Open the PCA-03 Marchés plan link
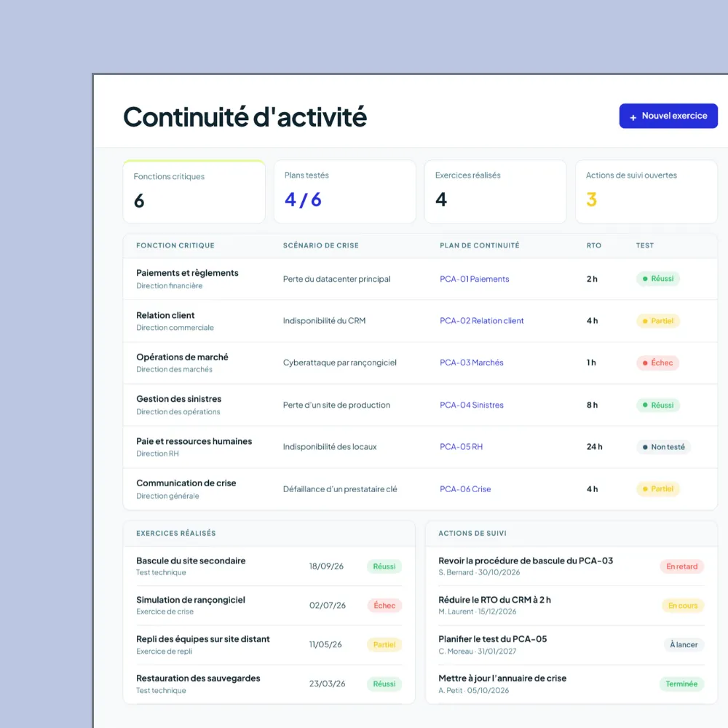The width and height of the screenshot is (728, 728). [x=471, y=363]
